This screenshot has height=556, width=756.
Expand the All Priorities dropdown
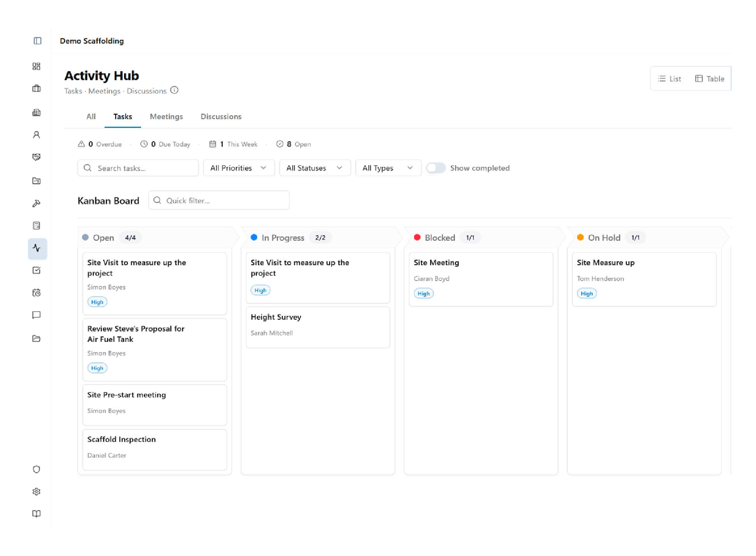[238, 168]
